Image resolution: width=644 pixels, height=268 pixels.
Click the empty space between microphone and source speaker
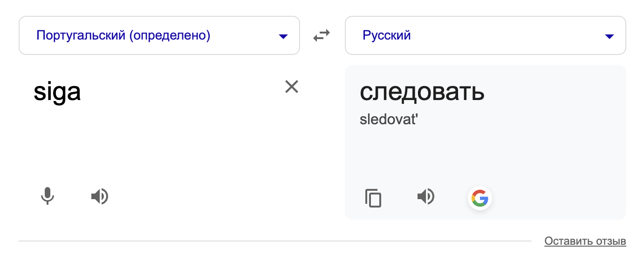[73, 196]
